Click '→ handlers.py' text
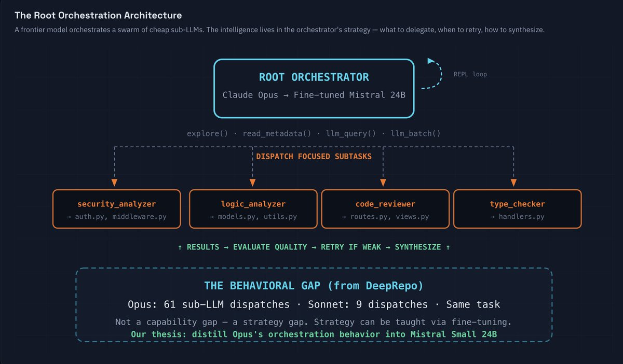This screenshot has width=623, height=364. tap(518, 216)
